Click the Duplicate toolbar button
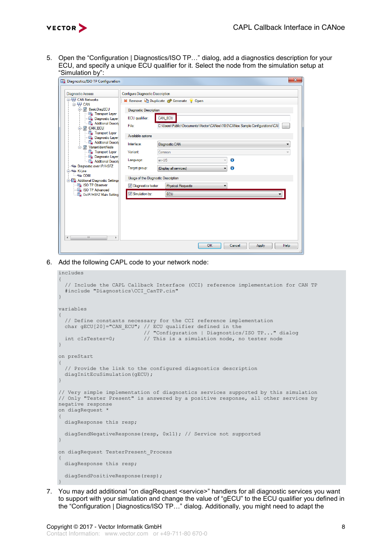The height and width of the screenshot is (554, 392). (x=155, y=101)
